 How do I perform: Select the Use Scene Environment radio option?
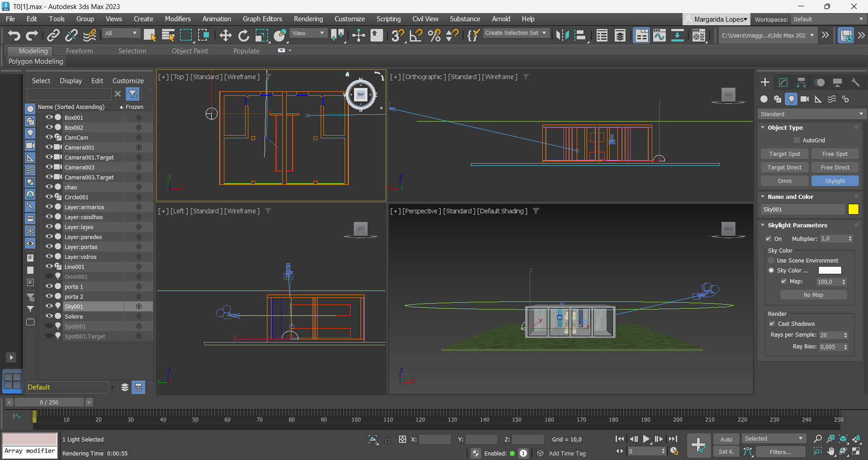point(772,260)
